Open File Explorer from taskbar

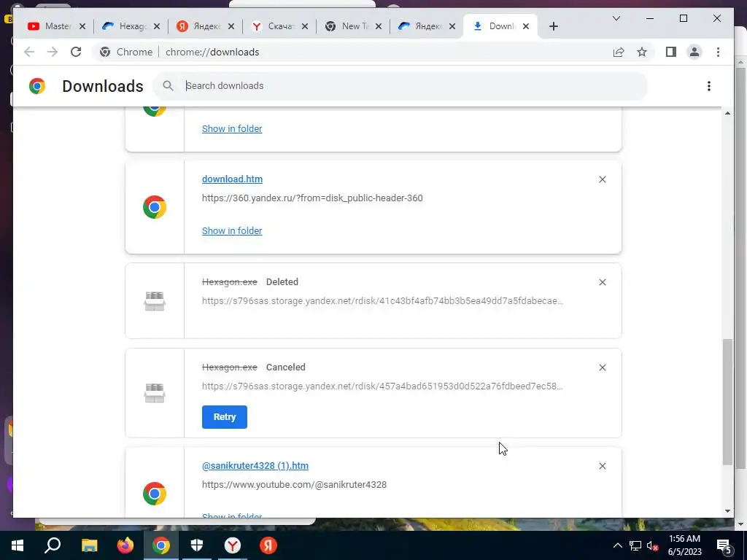[x=89, y=545]
